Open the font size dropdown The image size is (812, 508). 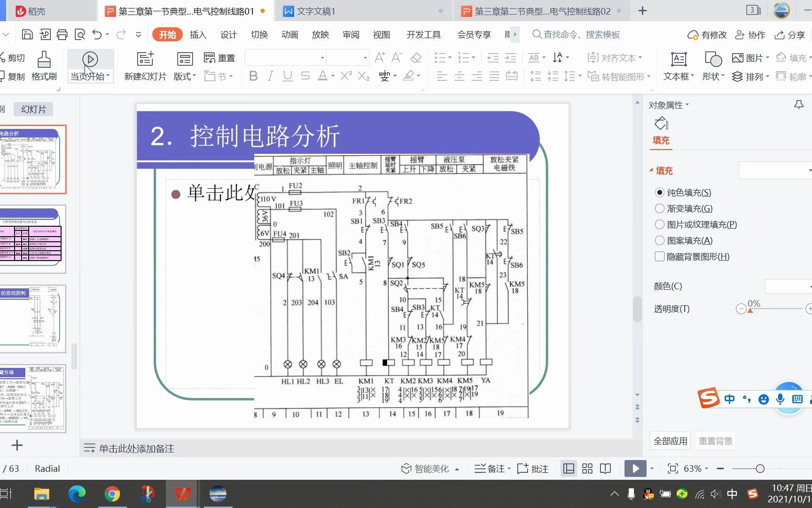tap(365, 58)
